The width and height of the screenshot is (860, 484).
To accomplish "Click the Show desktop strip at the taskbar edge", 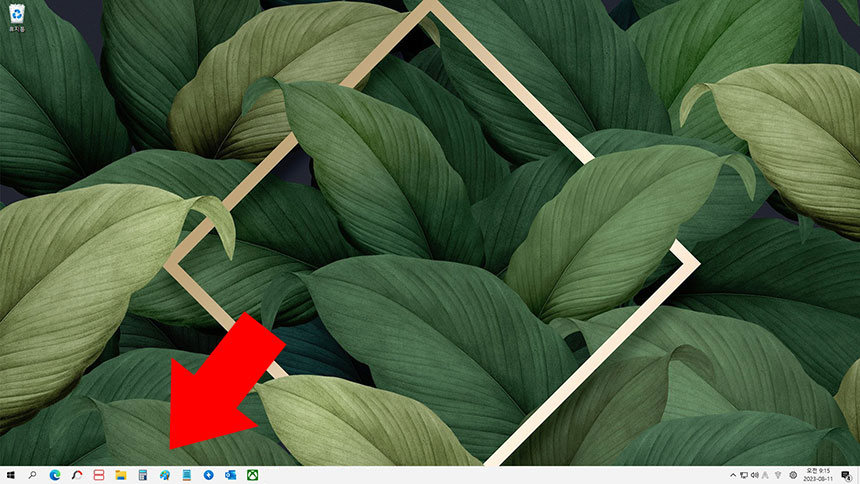I will (858, 475).
